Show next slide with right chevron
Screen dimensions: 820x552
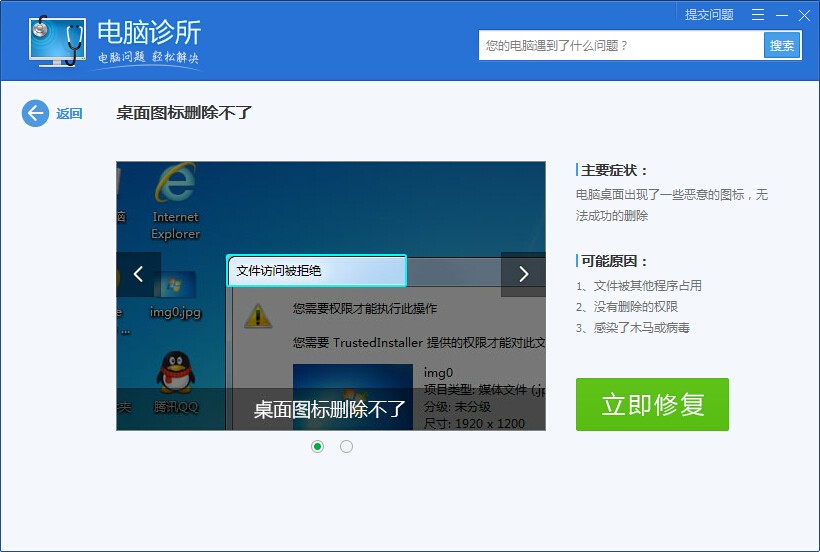coord(523,274)
